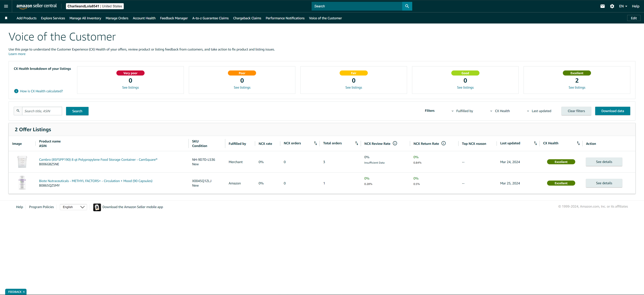The height and width of the screenshot is (295, 644).
Task: Open Performance Notifications
Action: point(285,18)
